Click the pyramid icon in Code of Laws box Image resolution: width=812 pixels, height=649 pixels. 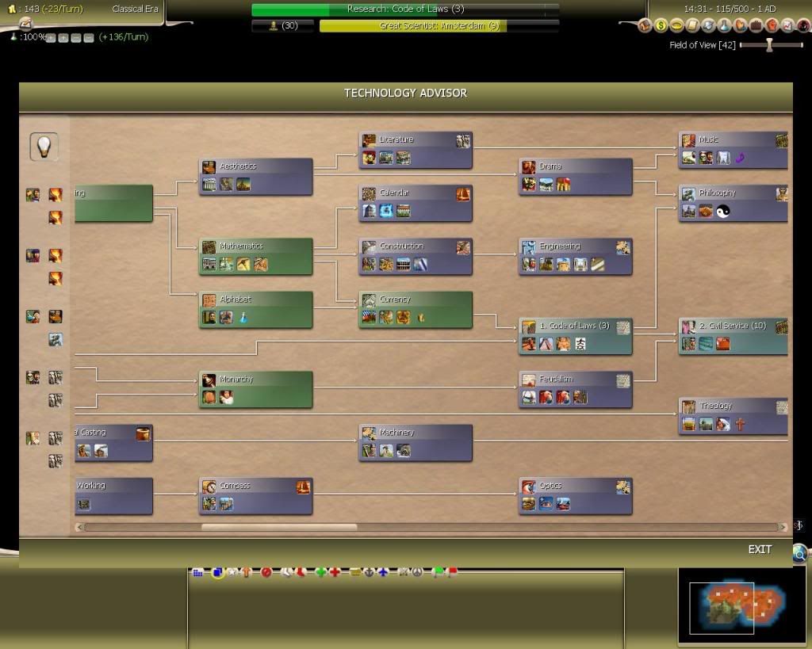coord(546,344)
